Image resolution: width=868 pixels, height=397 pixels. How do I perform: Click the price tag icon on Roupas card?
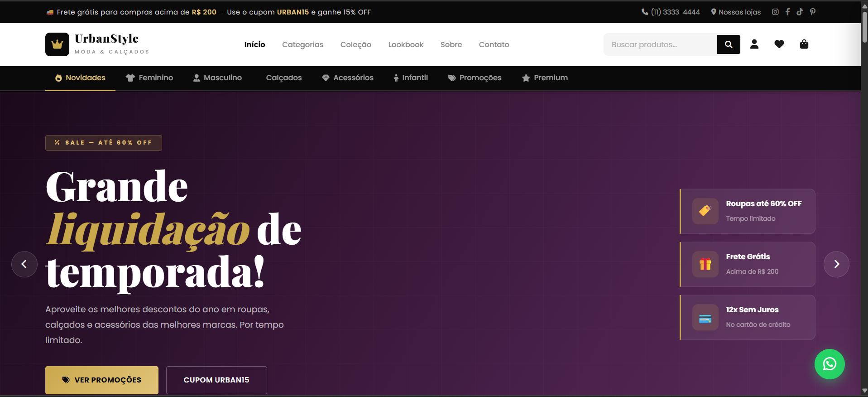(x=705, y=211)
